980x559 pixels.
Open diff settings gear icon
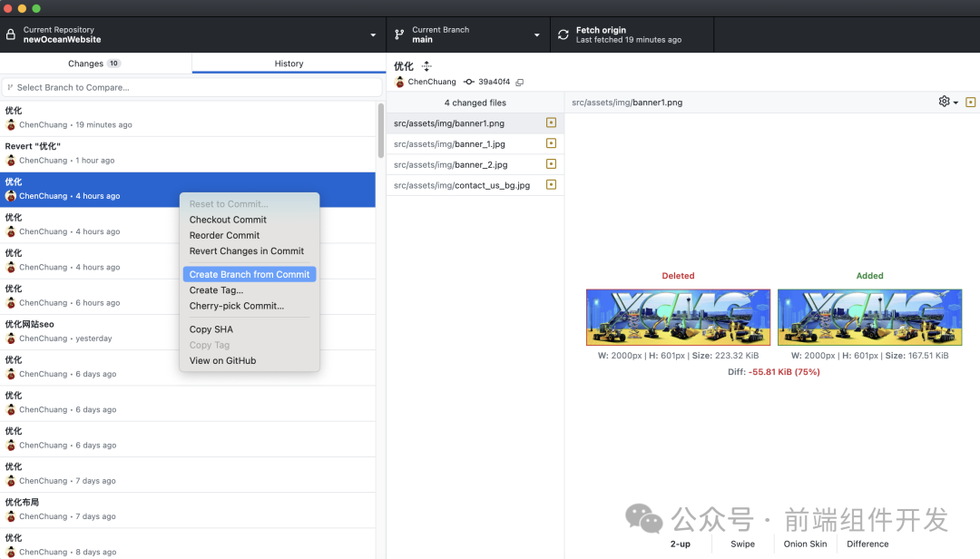pos(944,102)
